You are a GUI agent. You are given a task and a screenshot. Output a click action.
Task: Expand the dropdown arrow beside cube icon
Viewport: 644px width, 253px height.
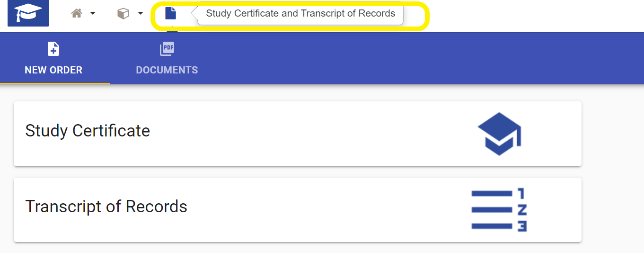tap(141, 13)
